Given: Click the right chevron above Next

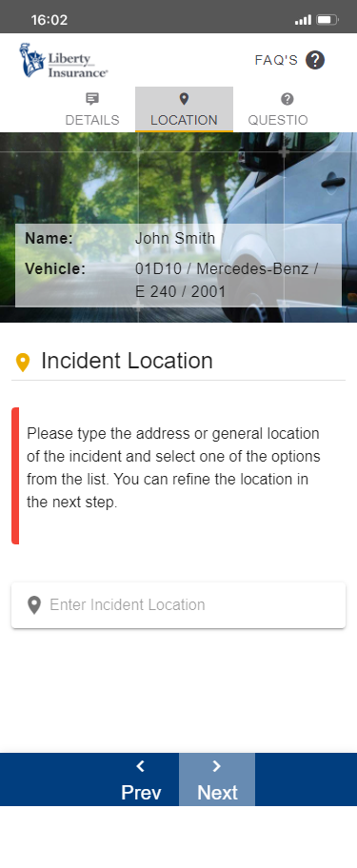Looking at the screenshot, I should [217, 766].
